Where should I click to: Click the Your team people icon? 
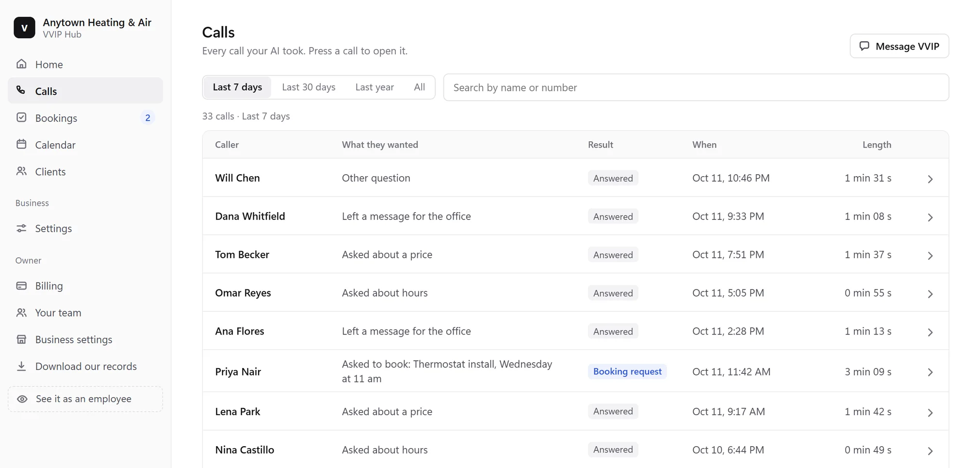(x=21, y=313)
